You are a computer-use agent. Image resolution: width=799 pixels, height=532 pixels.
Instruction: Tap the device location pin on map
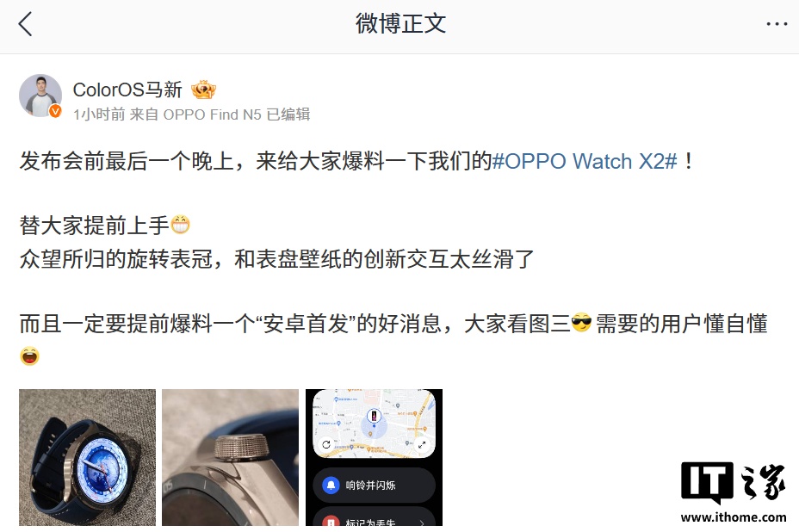[374, 416]
